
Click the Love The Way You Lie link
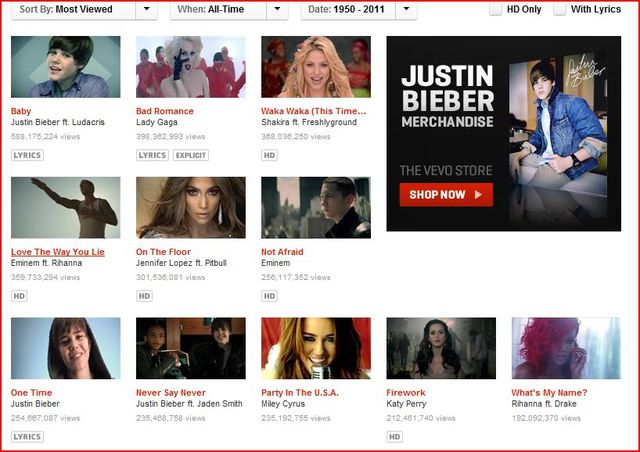pos(58,252)
